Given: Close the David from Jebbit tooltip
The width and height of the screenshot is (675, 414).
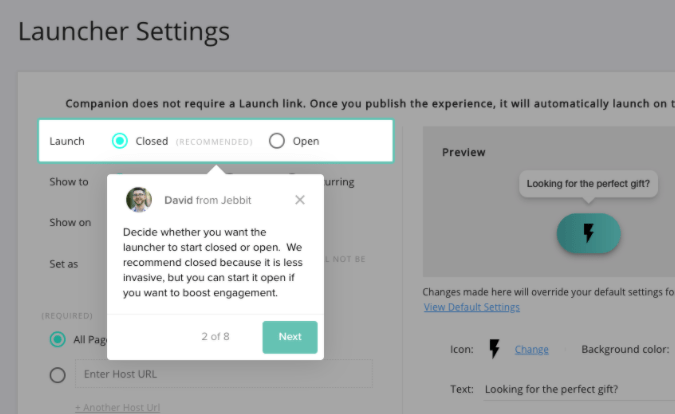Looking at the screenshot, I should (300, 200).
